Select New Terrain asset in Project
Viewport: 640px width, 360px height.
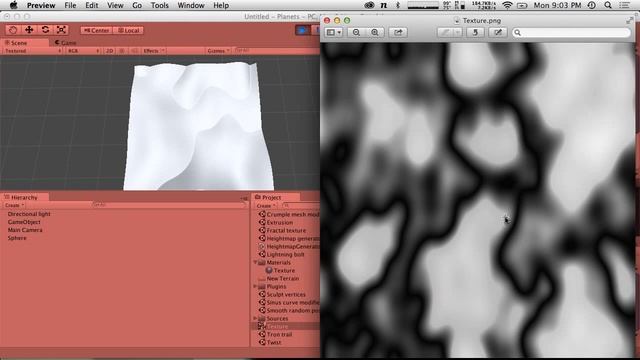[x=282, y=278]
